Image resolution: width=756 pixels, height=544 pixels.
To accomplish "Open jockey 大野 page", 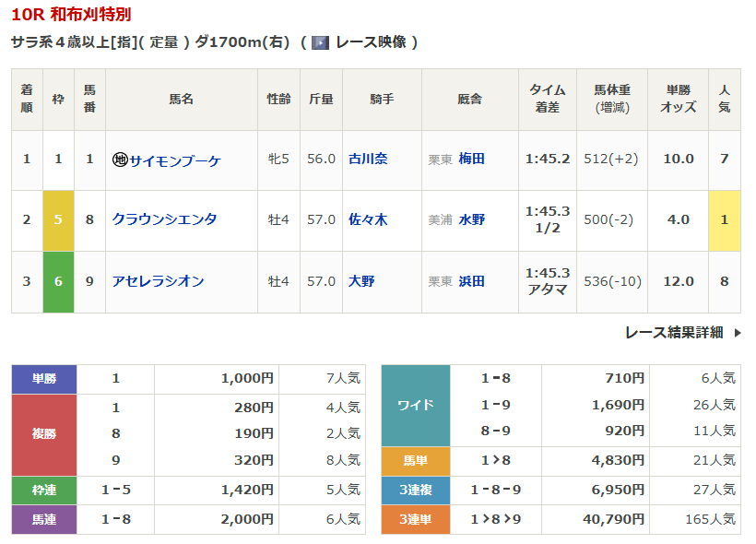I will (361, 281).
